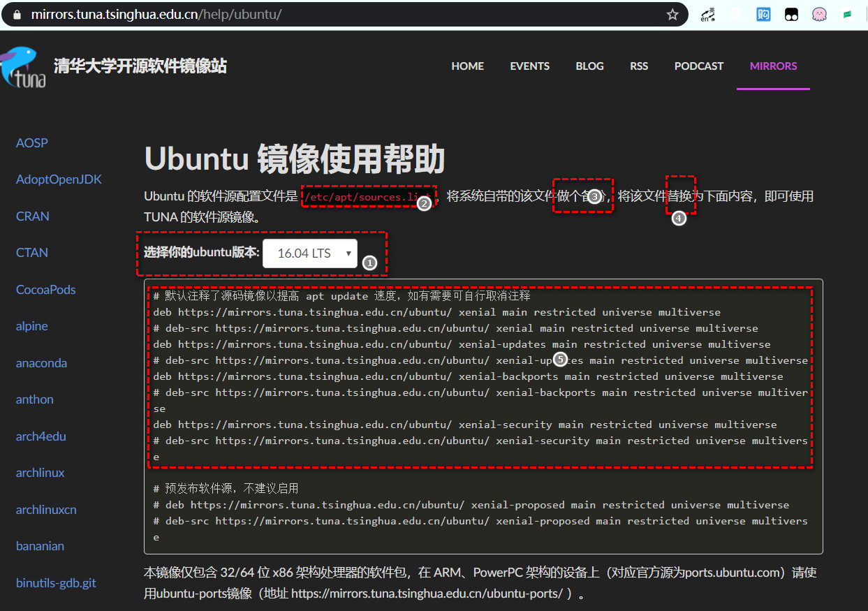
Task: Open the PODCAST nav item
Action: tap(699, 66)
